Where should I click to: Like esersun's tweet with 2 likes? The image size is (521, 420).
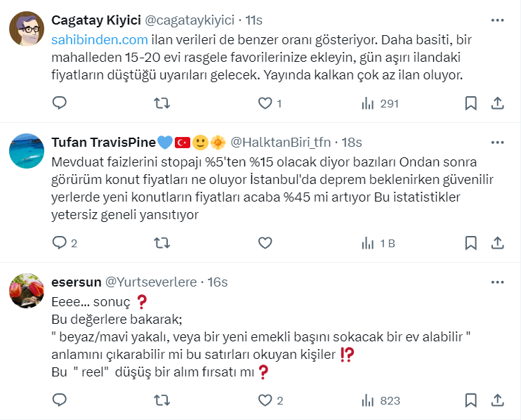[265, 400]
